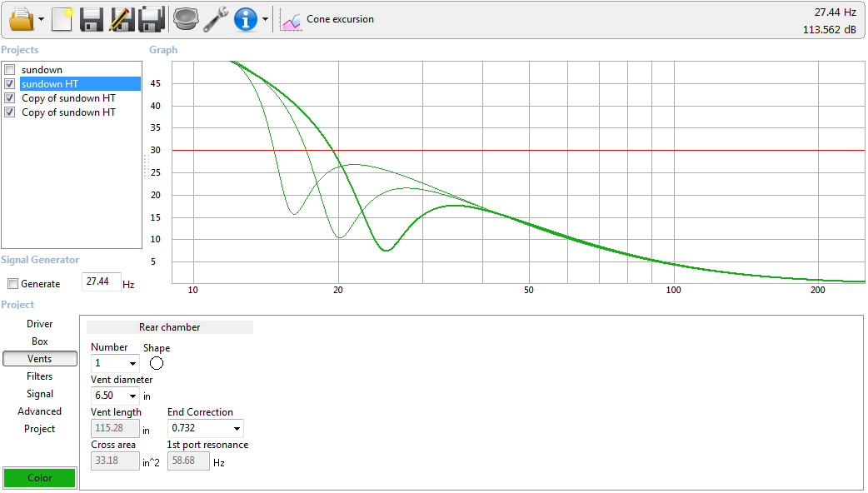Open a project with the folder icon
Image resolution: width=868 pixels, height=493 pixels.
tap(22, 19)
